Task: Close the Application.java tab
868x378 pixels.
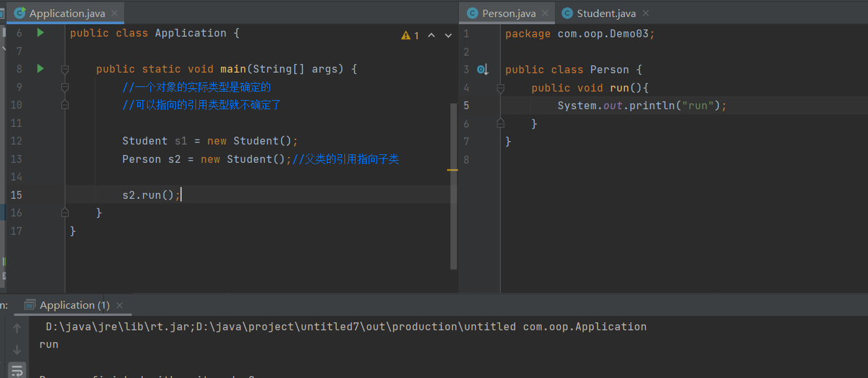Action: tap(113, 13)
